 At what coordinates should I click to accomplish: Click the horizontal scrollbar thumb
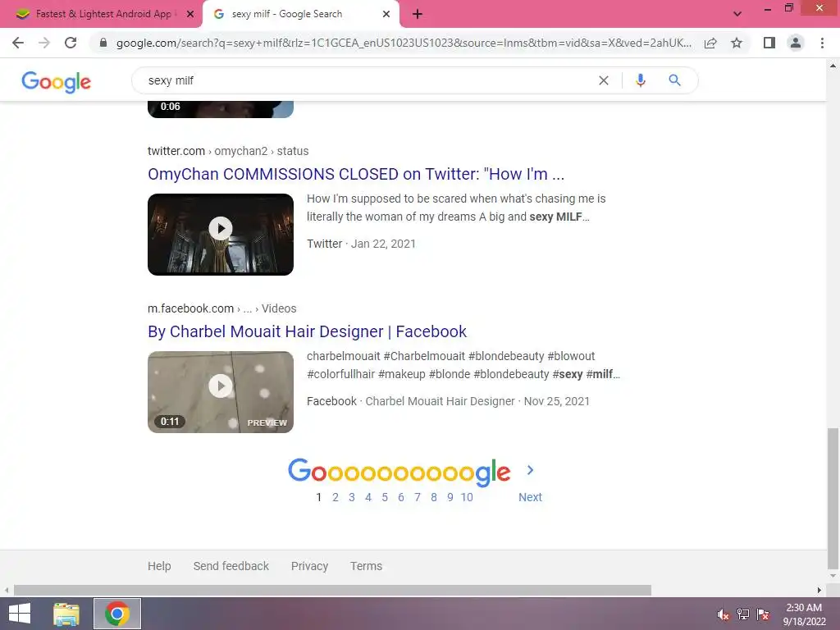click(x=332, y=591)
